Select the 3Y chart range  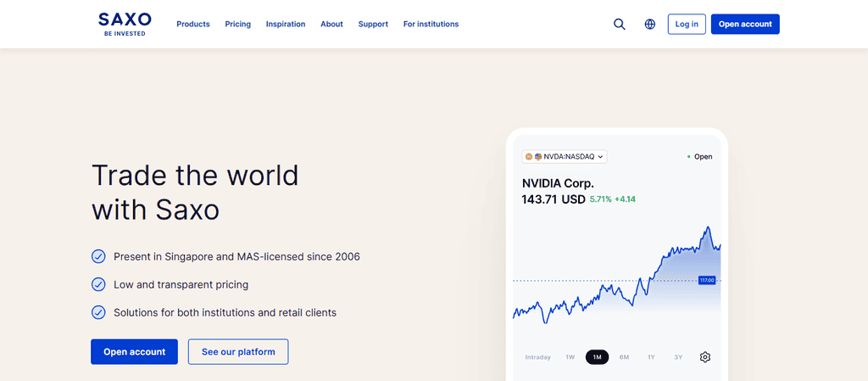678,357
